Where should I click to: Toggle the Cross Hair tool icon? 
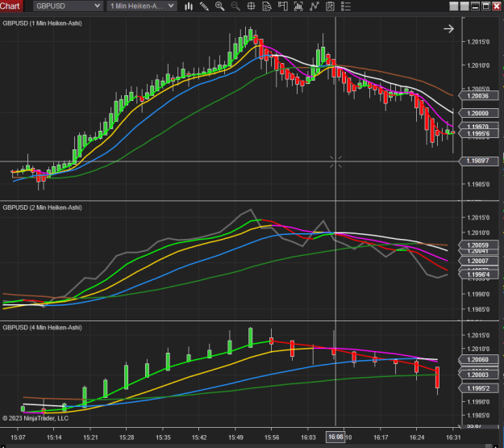[x=251, y=6]
